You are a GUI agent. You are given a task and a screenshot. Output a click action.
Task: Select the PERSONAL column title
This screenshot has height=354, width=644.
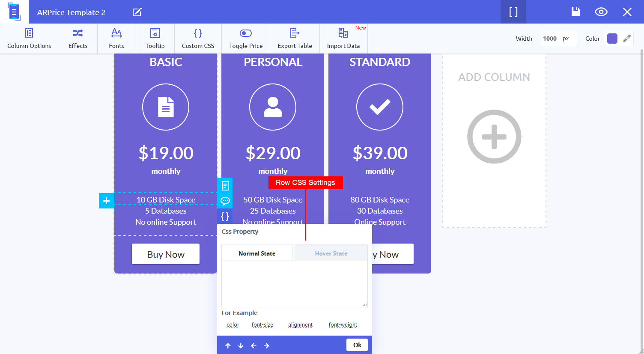point(273,62)
